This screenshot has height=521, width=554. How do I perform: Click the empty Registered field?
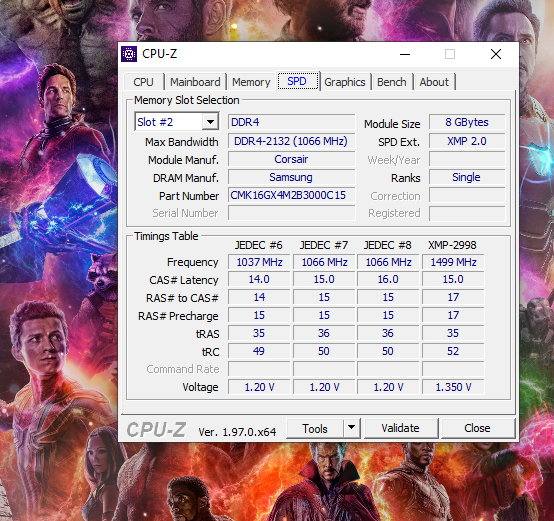click(467, 213)
